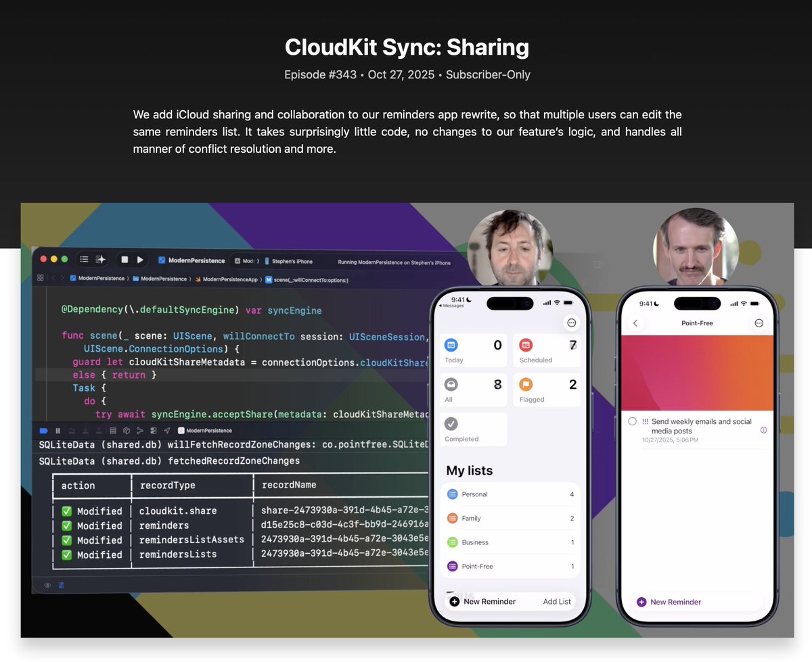
Task: Click the eye icon at console bottom
Action: (47, 585)
